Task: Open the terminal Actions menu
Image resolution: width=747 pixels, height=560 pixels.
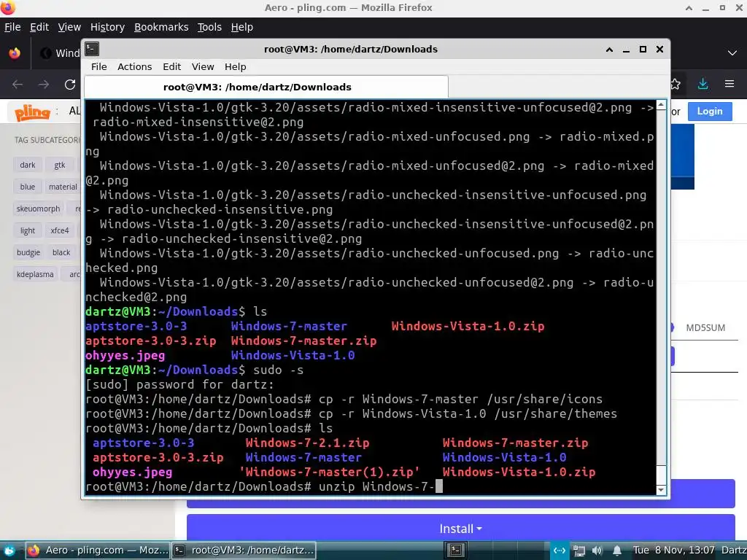Action: click(x=134, y=66)
